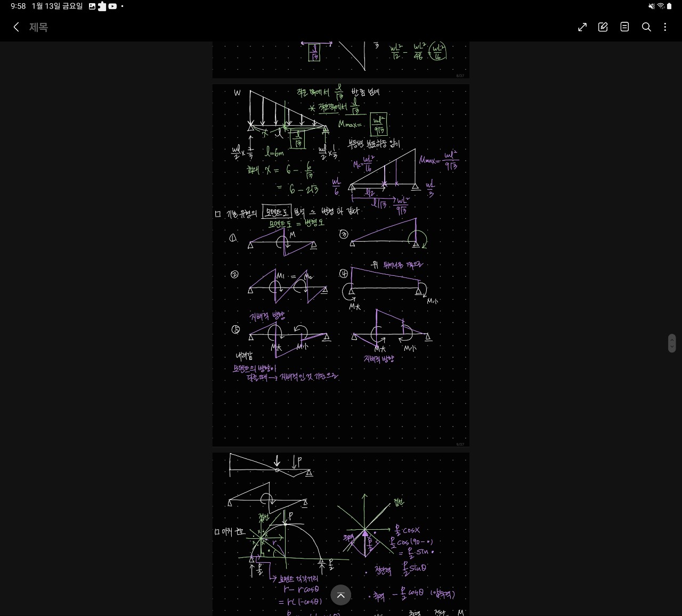Viewport: 682px width, 616px height.
Task: Tap the muted sound status icon
Action: coord(651,6)
